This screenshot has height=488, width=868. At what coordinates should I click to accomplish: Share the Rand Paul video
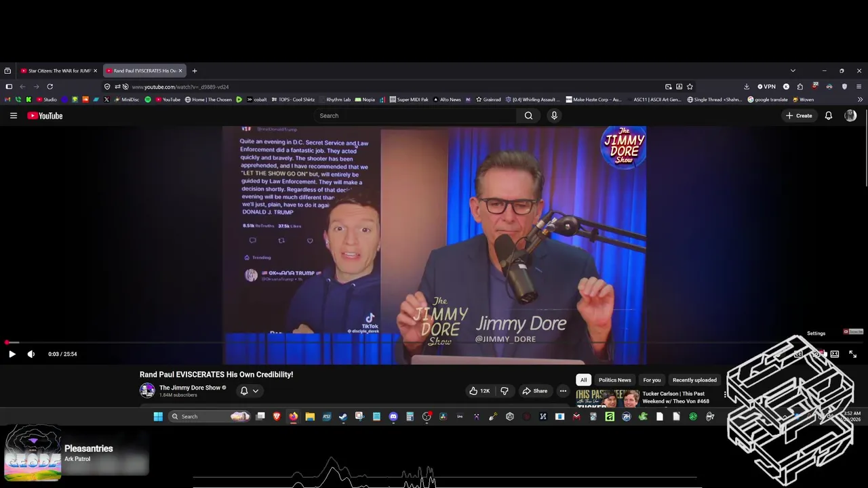(534, 391)
